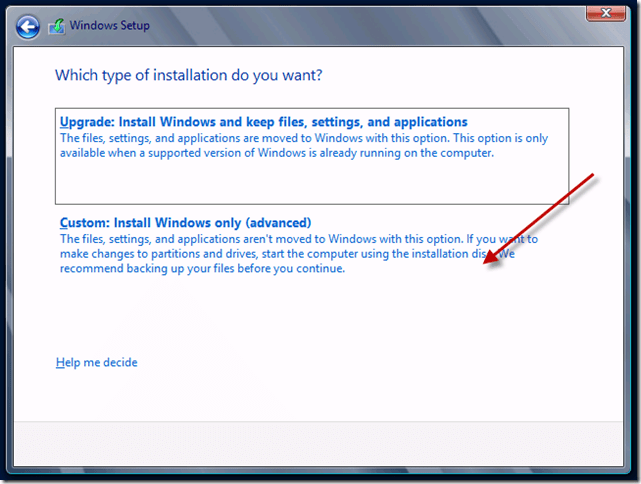Click the word 'Upgrade' in first option
Image resolution: width=641 pixels, height=484 pixels.
86,122
